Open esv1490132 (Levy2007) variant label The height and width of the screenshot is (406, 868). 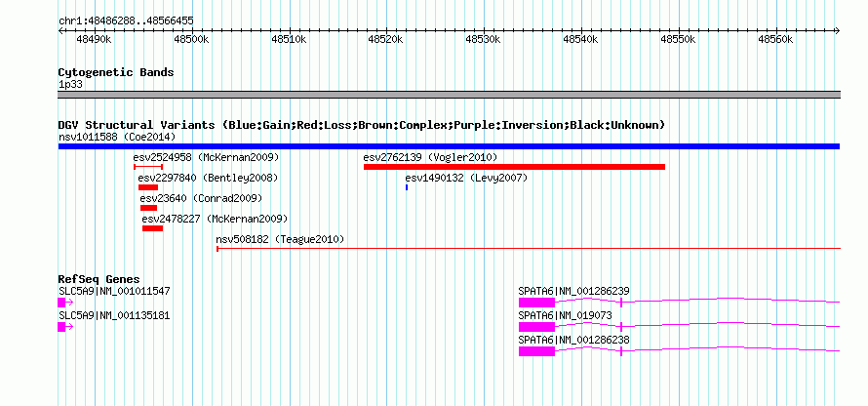click(x=466, y=178)
